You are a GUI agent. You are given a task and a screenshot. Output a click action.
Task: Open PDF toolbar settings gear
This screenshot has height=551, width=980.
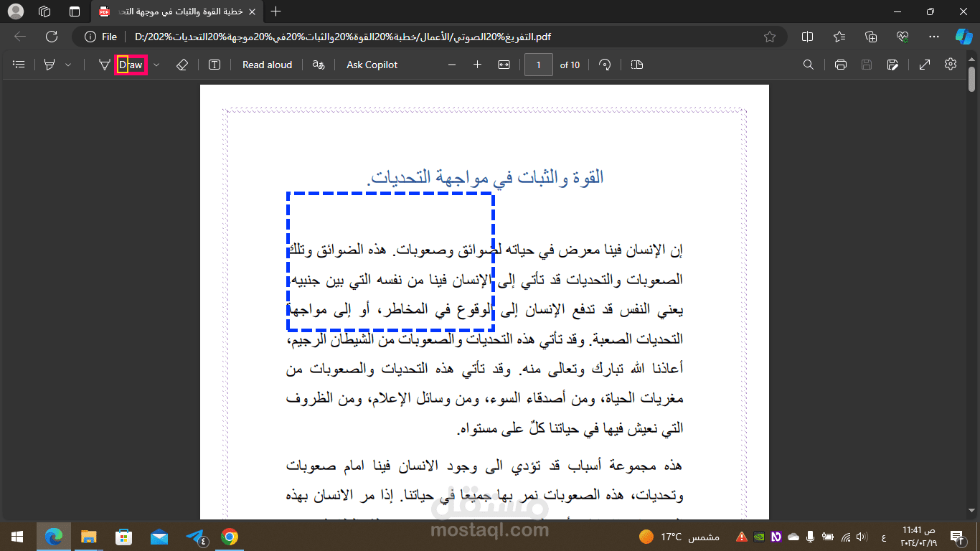pos(951,65)
